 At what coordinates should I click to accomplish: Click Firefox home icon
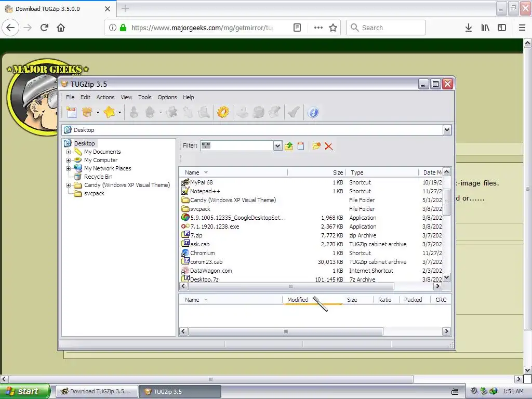click(61, 28)
